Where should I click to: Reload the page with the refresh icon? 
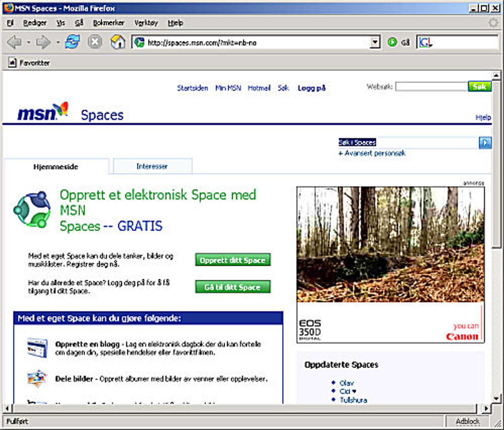72,42
